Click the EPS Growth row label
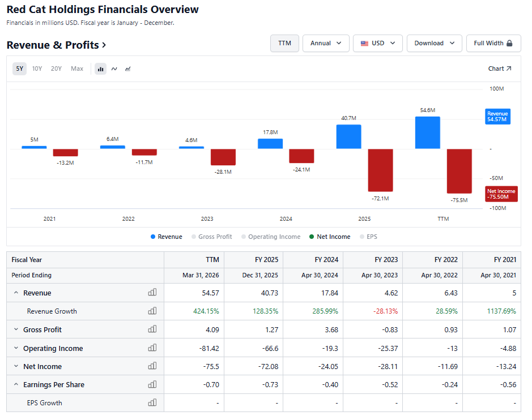This screenshot has height=420, width=532. (x=44, y=403)
